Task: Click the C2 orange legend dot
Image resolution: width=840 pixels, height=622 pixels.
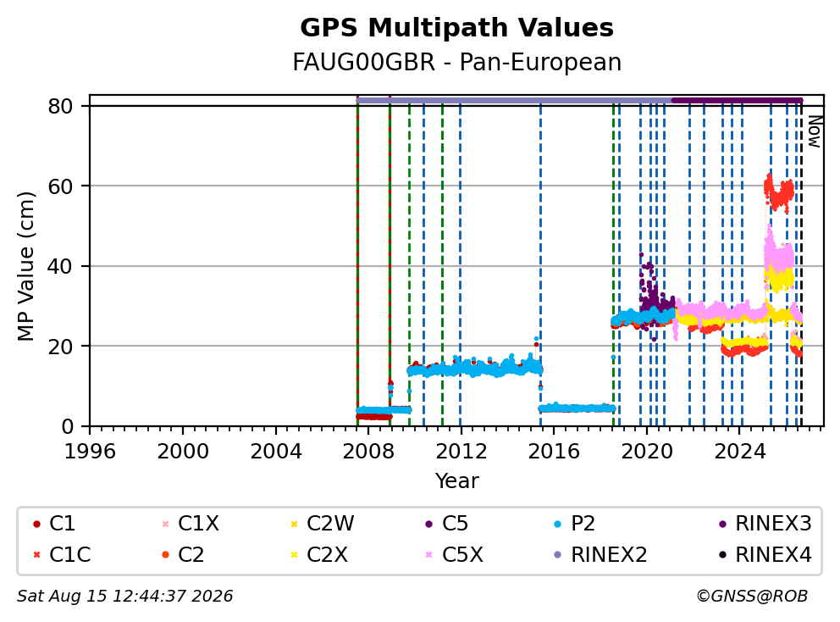Action: pos(165,555)
